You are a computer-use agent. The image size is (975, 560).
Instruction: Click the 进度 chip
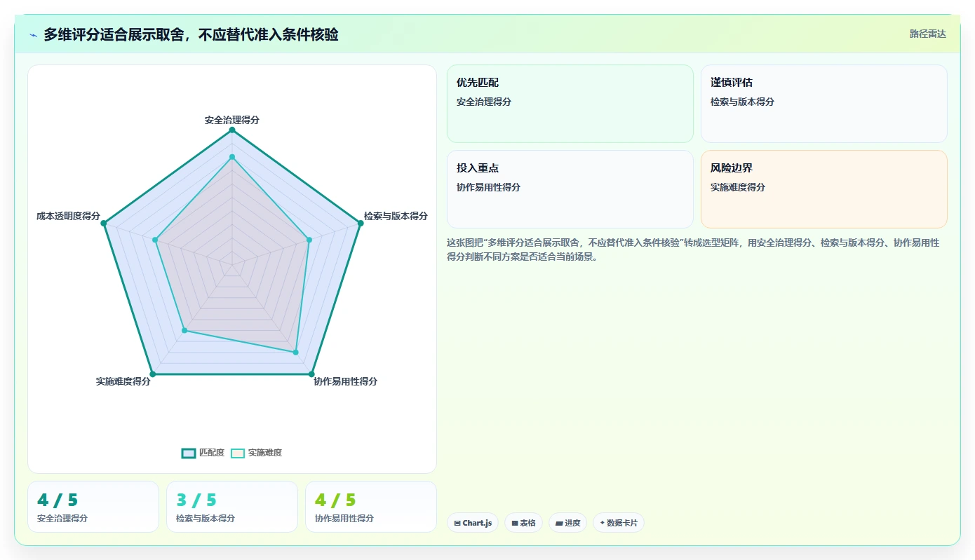click(x=567, y=523)
